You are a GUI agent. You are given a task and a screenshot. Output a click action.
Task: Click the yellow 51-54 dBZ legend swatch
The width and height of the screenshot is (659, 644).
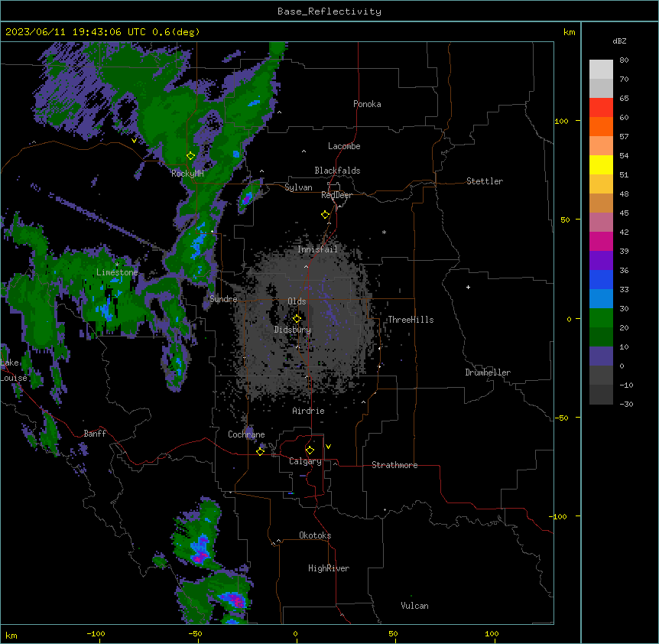pyautogui.click(x=601, y=164)
